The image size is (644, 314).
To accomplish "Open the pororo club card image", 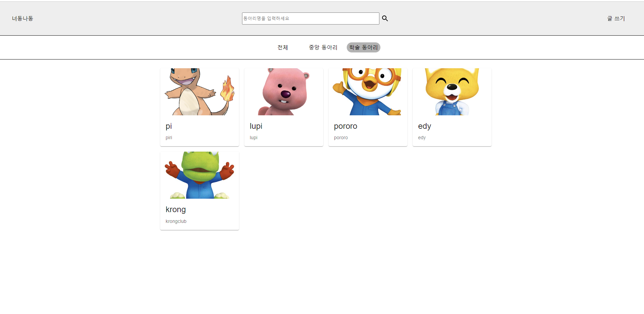I will tap(368, 92).
